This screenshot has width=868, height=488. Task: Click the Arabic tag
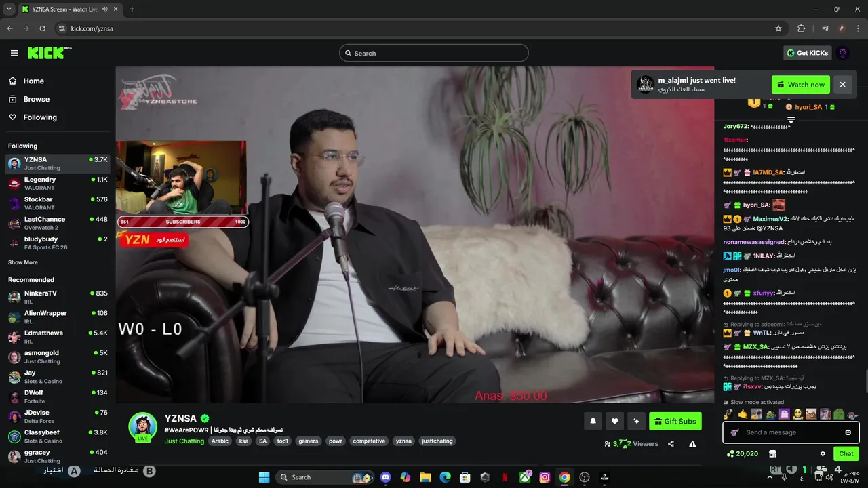220,441
